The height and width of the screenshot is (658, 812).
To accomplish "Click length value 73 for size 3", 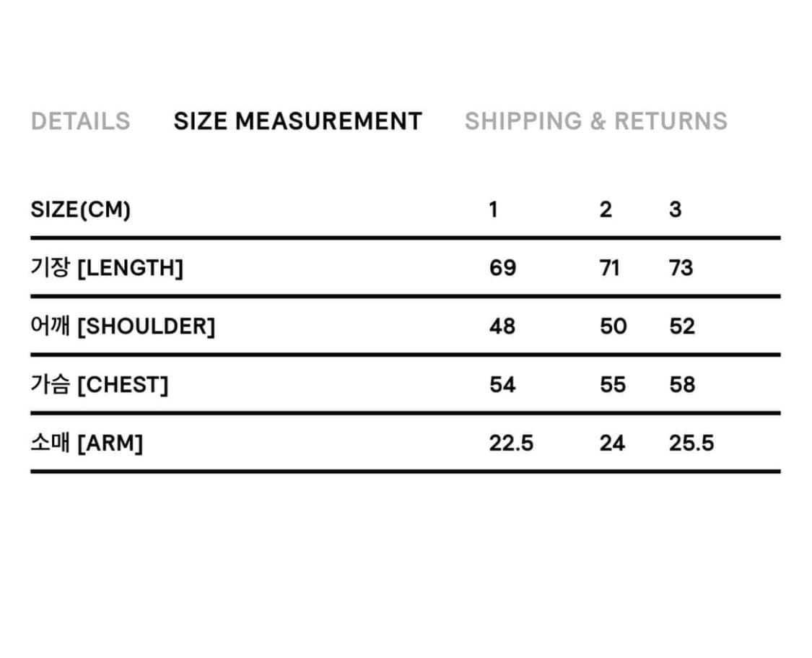I will pos(681,268).
